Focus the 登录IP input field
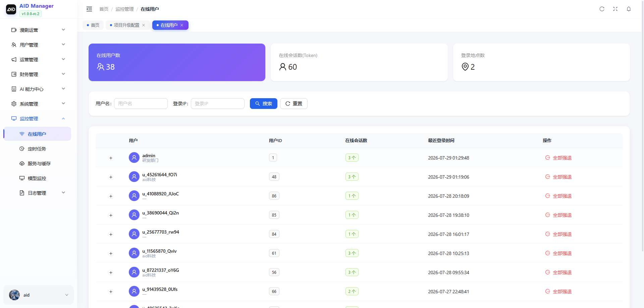This screenshot has height=308, width=644. pos(218,104)
